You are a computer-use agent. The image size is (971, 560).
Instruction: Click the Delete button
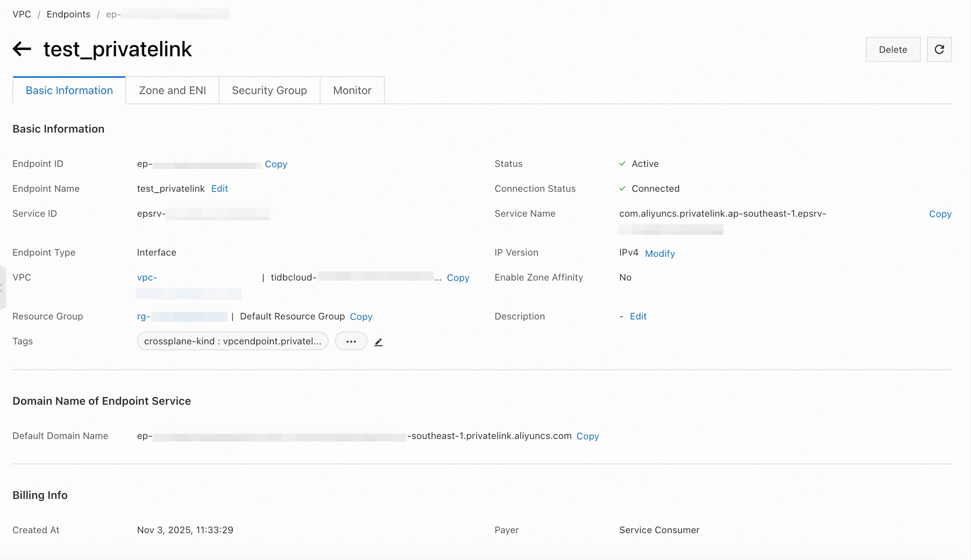coord(892,49)
